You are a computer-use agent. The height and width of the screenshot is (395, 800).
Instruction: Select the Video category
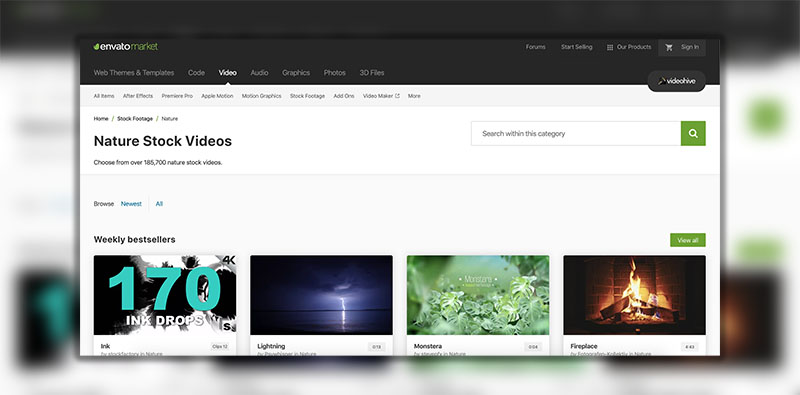click(x=228, y=72)
